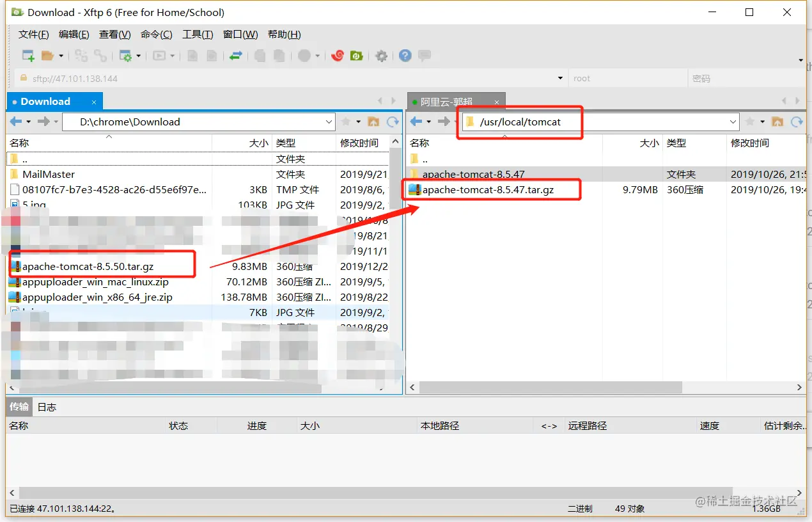Sort remote files by 类型 column

pos(693,143)
